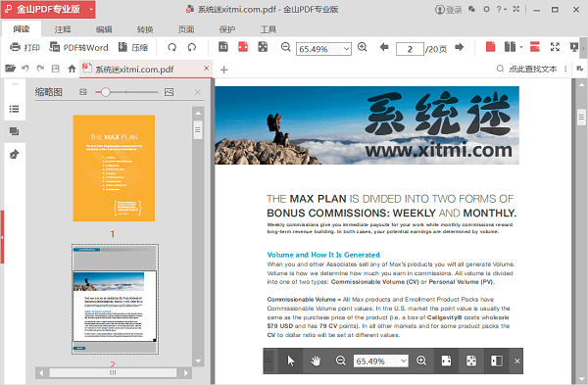
Task: Select single page layout icon
Action: point(490,47)
